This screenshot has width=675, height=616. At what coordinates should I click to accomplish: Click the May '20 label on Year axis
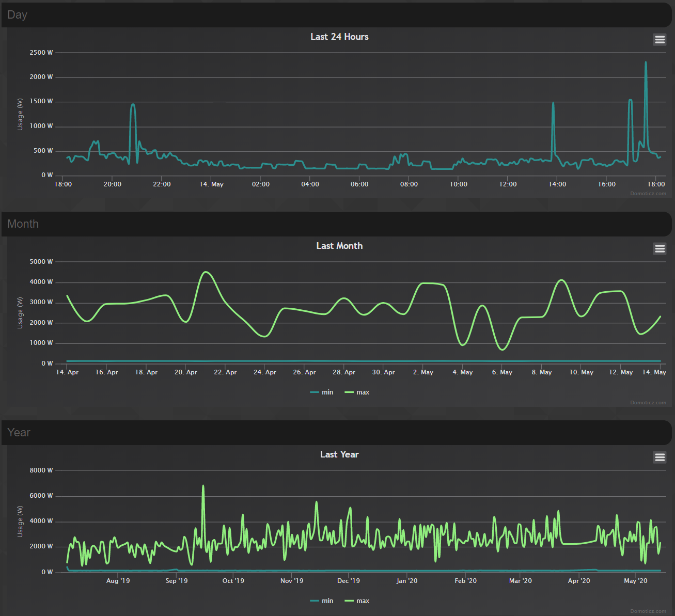pos(636,581)
